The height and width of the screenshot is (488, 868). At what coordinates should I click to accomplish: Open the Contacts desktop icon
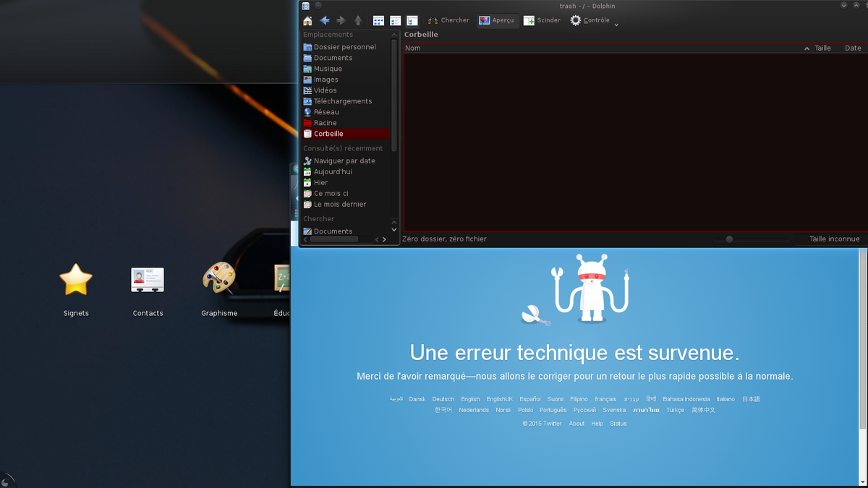[148, 289]
